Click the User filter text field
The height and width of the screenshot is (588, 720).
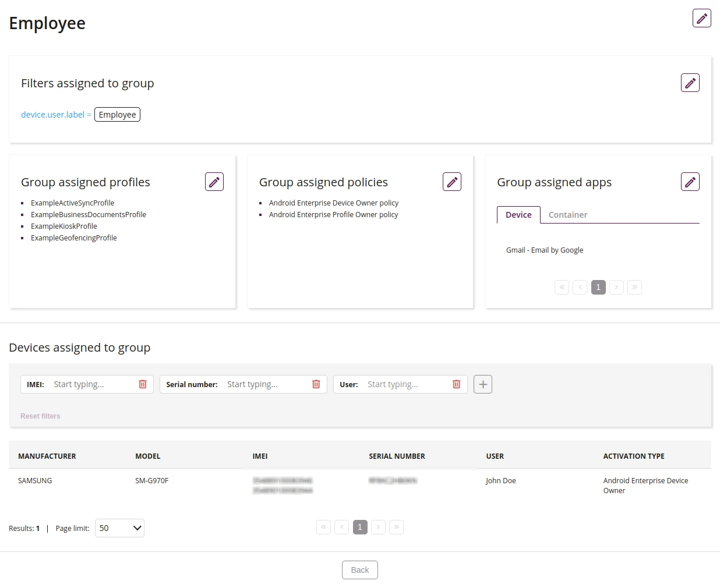click(x=407, y=384)
